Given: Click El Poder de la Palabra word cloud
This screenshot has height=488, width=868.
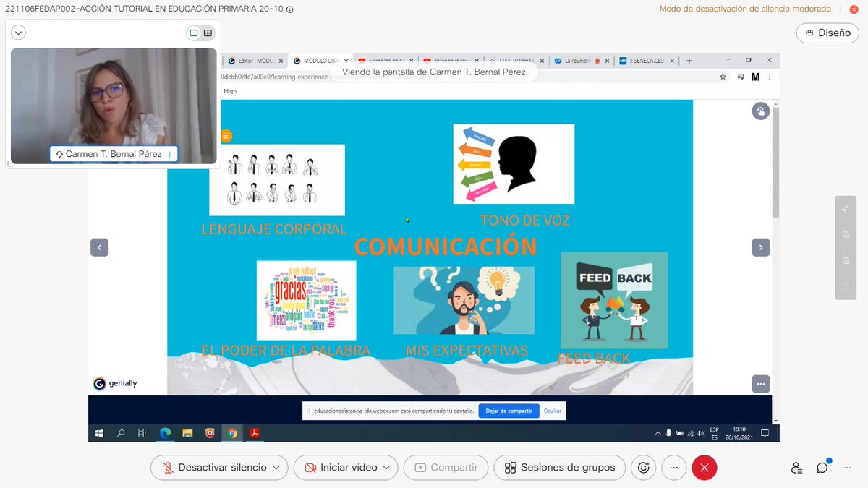Looking at the screenshot, I should pos(306,300).
